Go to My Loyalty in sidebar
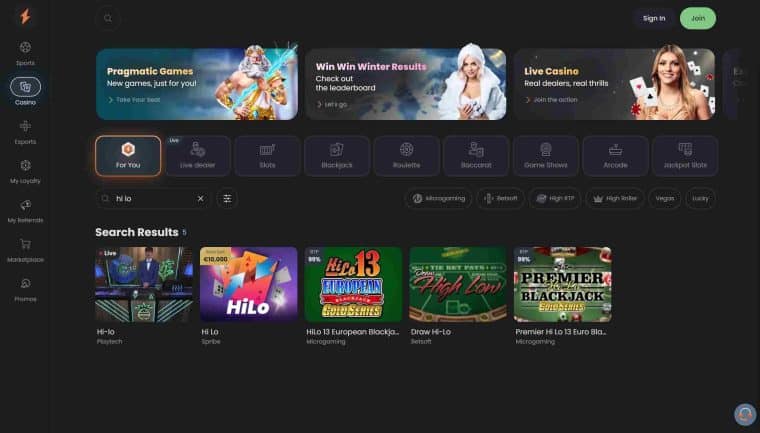This screenshot has height=433, width=760. (x=25, y=172)
